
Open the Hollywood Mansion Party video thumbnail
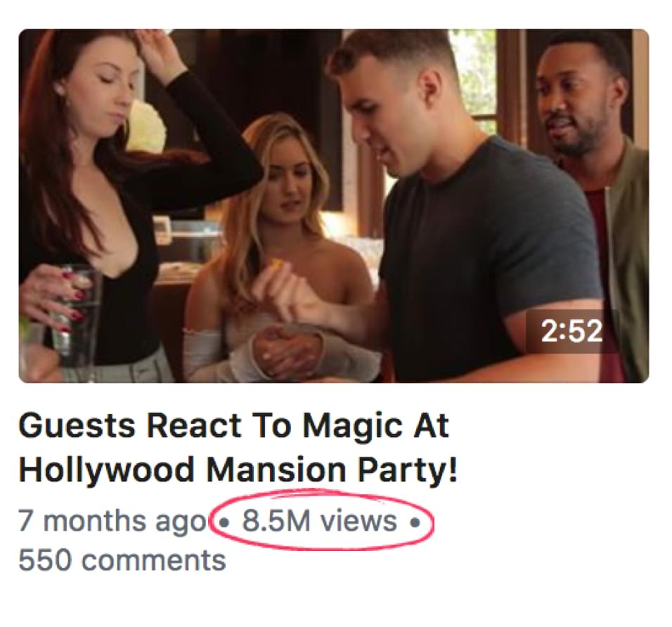334,206
